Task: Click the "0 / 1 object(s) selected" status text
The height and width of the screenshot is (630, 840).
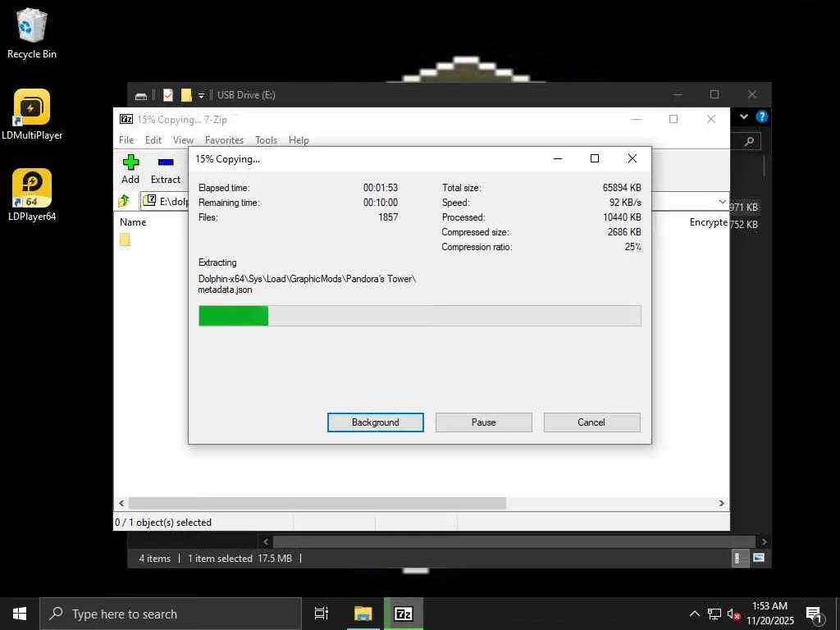Action: point(163,523)
